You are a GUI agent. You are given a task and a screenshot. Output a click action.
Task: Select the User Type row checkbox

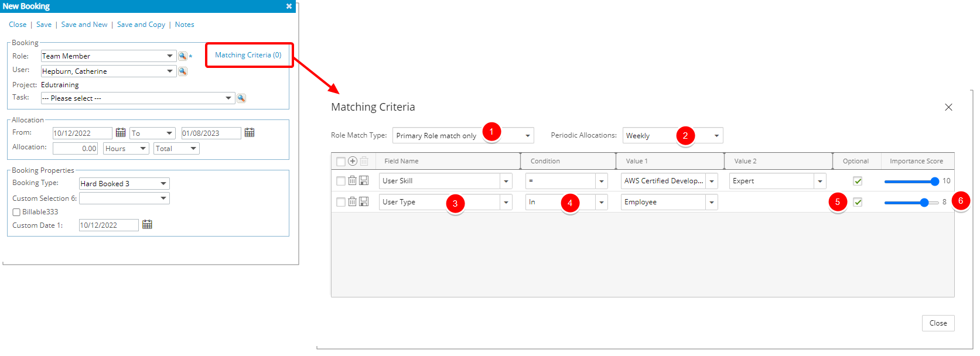(341, 203)
